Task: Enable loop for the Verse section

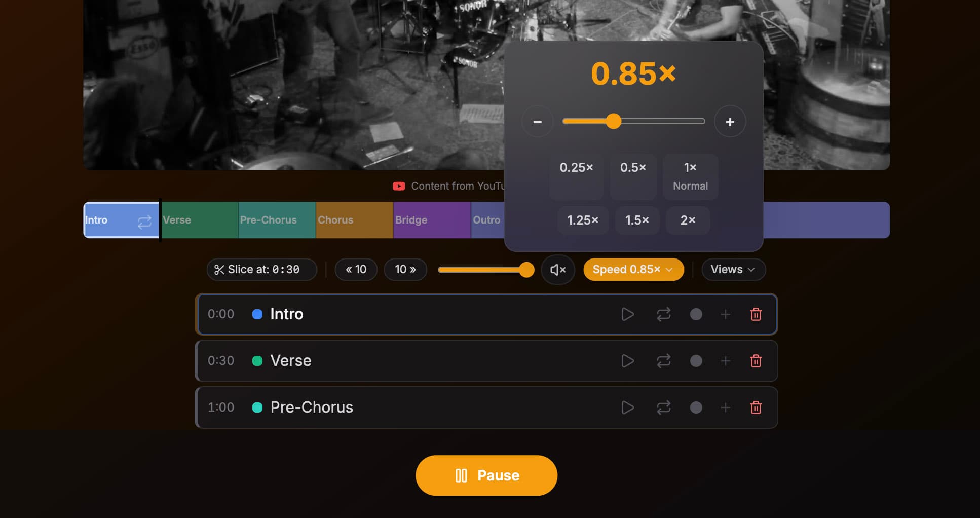Action: [663, 361]
